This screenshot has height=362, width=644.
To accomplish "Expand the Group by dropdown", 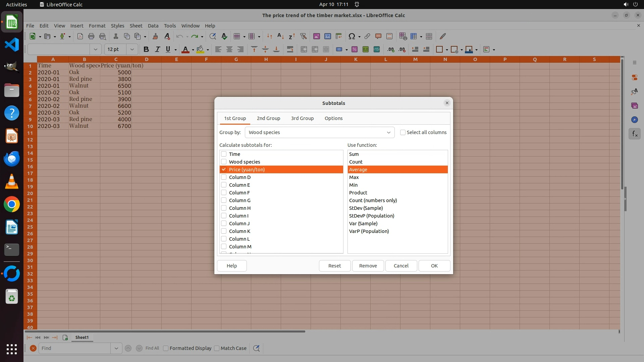I will [388, 132].
